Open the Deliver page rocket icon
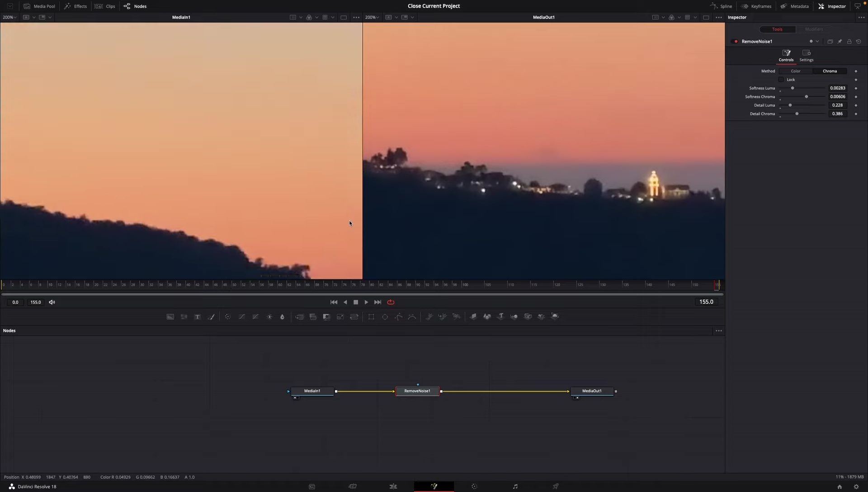868x492 pixels. (x=556, y=487)
